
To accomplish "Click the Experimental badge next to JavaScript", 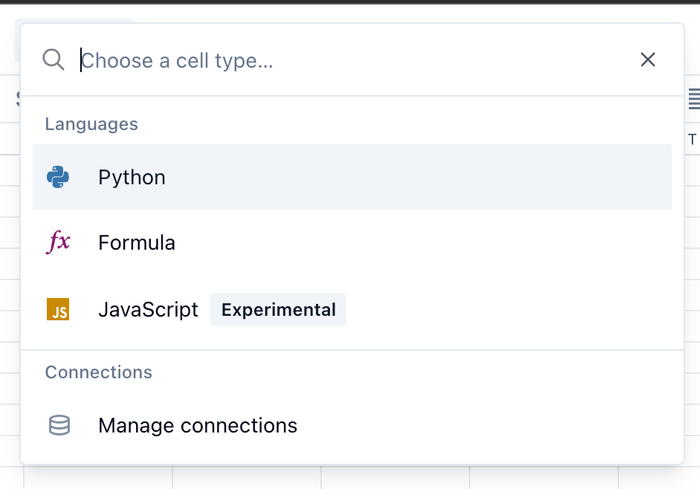I will [278, 310].
